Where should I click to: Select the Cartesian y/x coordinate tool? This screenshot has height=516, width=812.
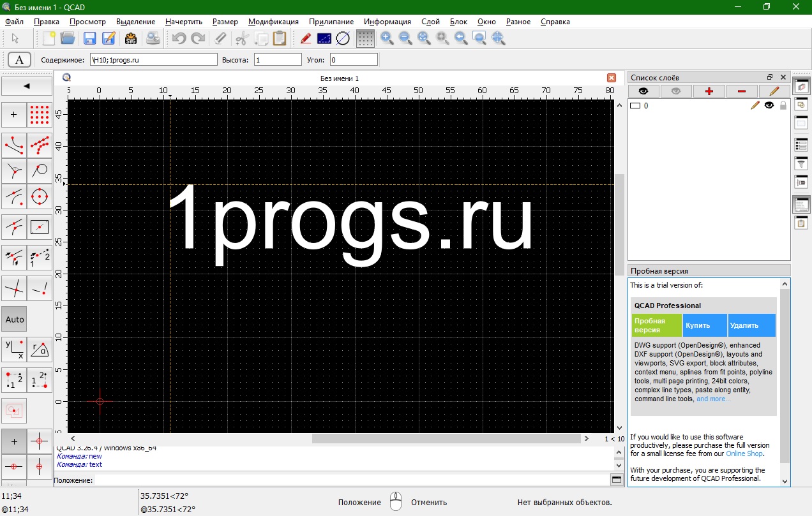[14, 350]
